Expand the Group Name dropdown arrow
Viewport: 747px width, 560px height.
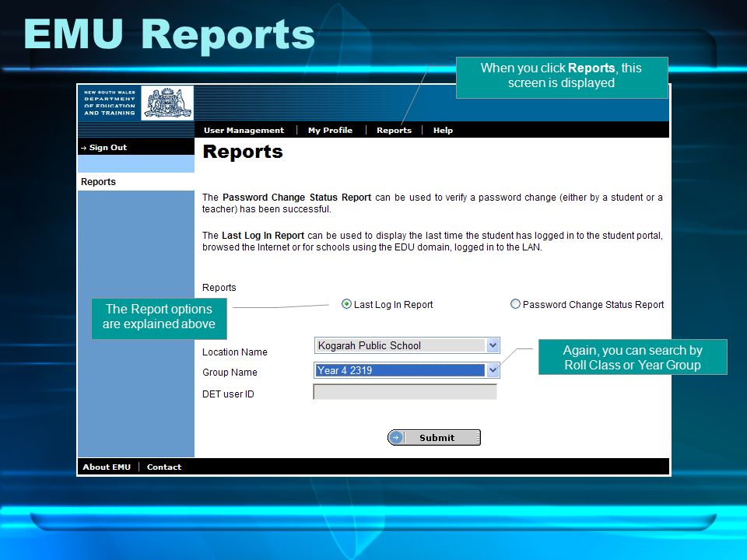pos(493,370)
